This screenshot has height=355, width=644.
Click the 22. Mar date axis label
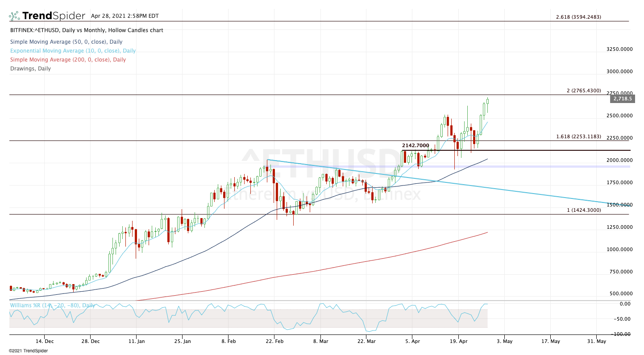[x=366, y=341]
